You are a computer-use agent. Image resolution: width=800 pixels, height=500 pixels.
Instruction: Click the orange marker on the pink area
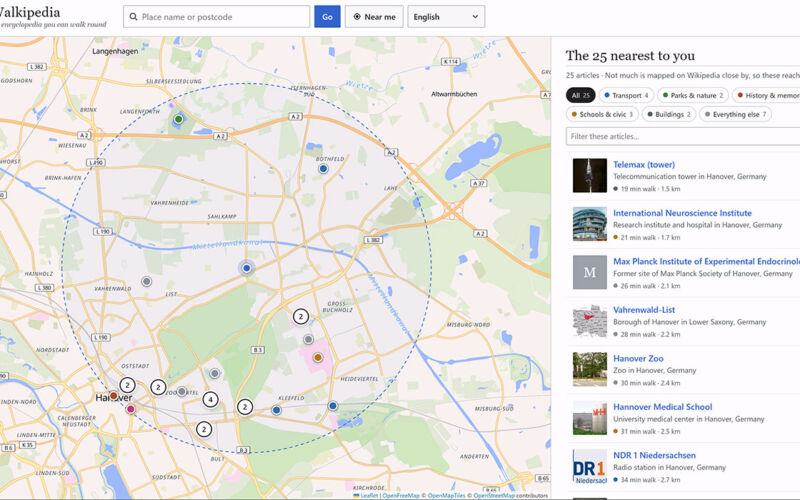[x=318, y=357]
